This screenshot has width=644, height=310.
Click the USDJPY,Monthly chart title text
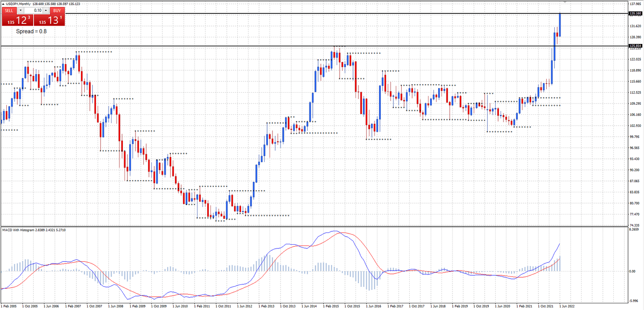[18, 4]
